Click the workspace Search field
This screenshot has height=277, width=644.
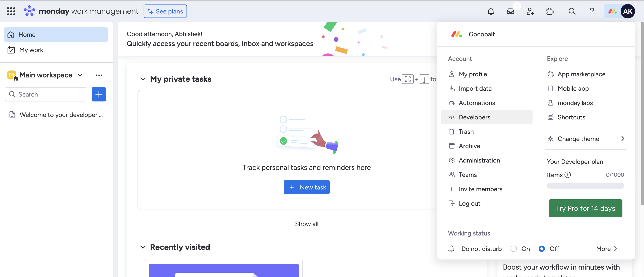(x=45, y=94)
